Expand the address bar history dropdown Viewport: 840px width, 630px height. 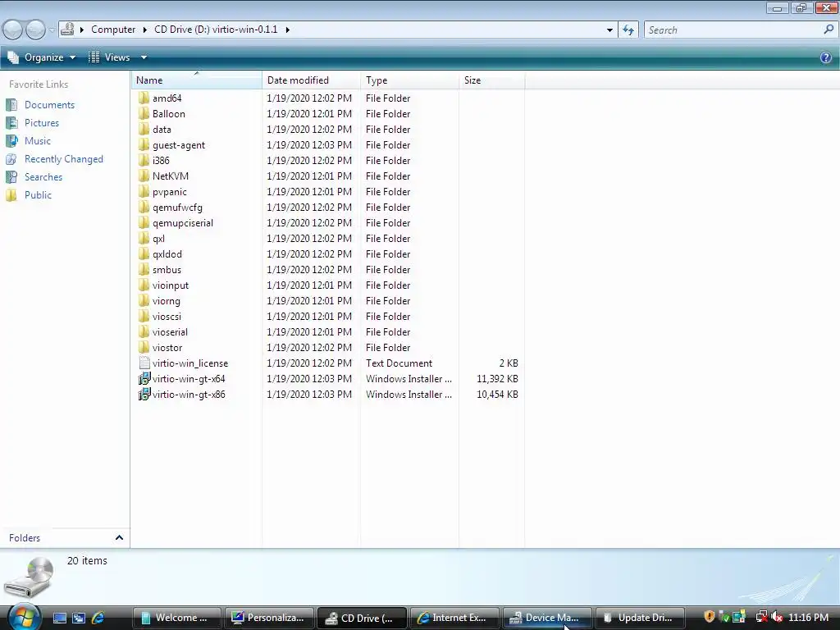click(x=609, y=30)
